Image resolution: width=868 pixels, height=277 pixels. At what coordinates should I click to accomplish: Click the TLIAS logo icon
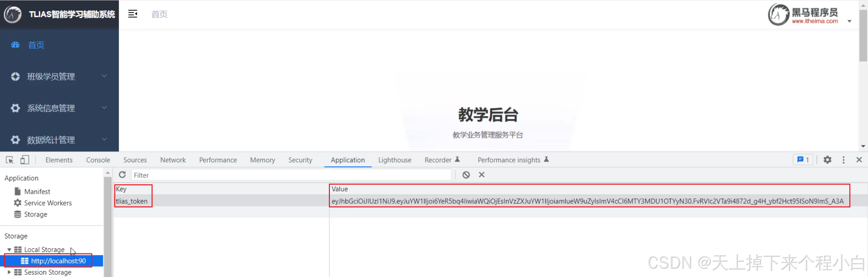[13, 14]
